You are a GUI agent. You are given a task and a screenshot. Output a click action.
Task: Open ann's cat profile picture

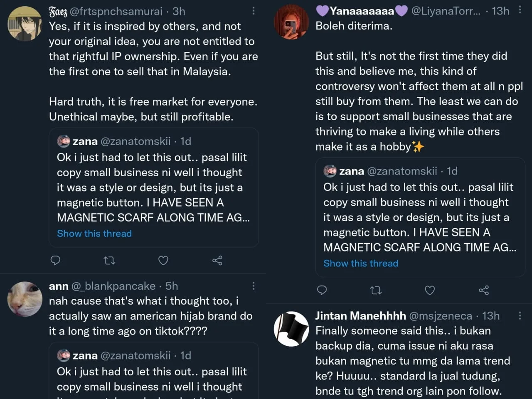[25, 299]
